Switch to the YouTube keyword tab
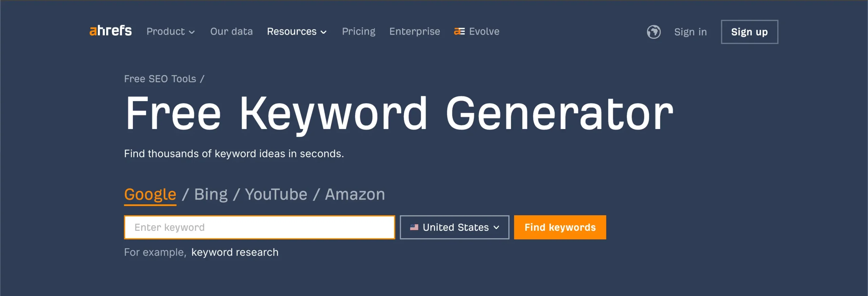Image resolution: width=868 pixels, height=296 pixels. click(x=276, y=194)
